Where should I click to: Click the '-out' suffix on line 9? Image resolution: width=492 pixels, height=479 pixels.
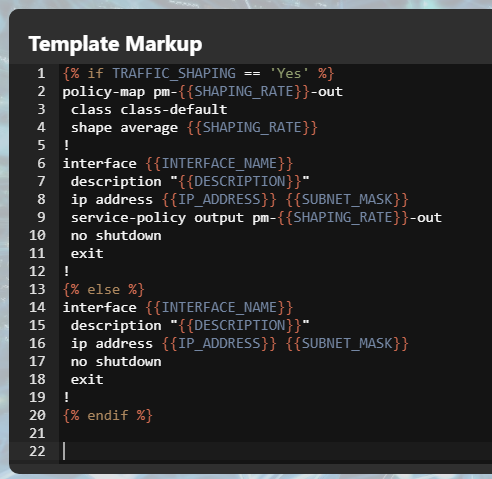pyautogui.click(x=426, y=218)
